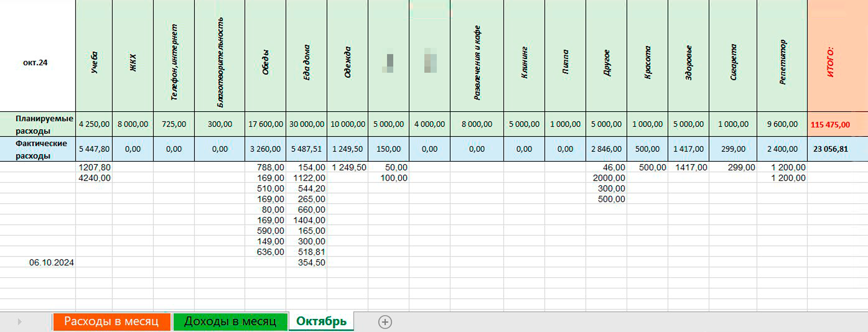Screen dimensions: 868x332
Task: Click the cell with 100,00
Action: point(388,178)
